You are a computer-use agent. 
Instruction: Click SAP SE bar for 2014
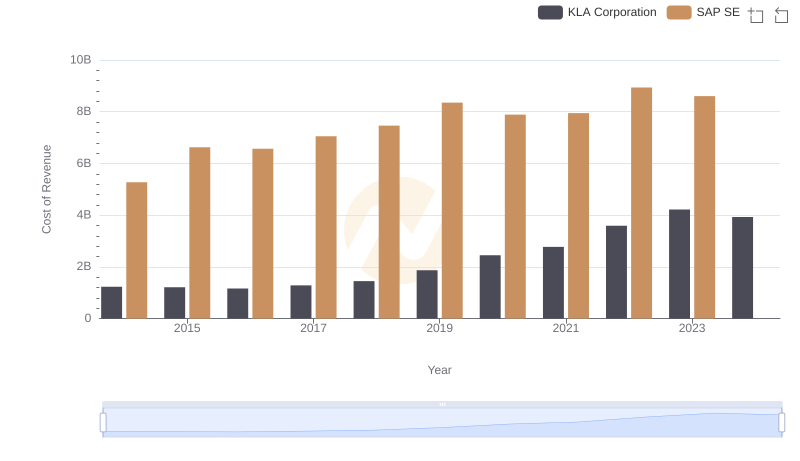tap(137, 250)
